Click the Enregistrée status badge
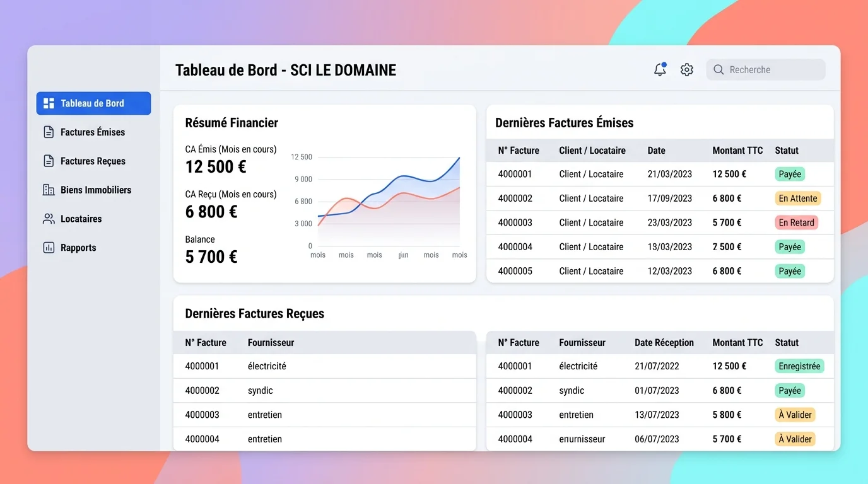 [799, 366]
